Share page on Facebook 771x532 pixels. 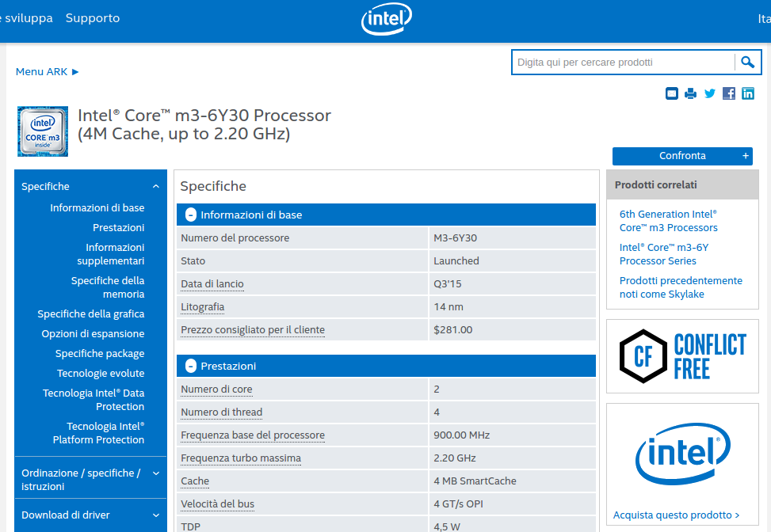pyautogui.click(x=729, y=93)
